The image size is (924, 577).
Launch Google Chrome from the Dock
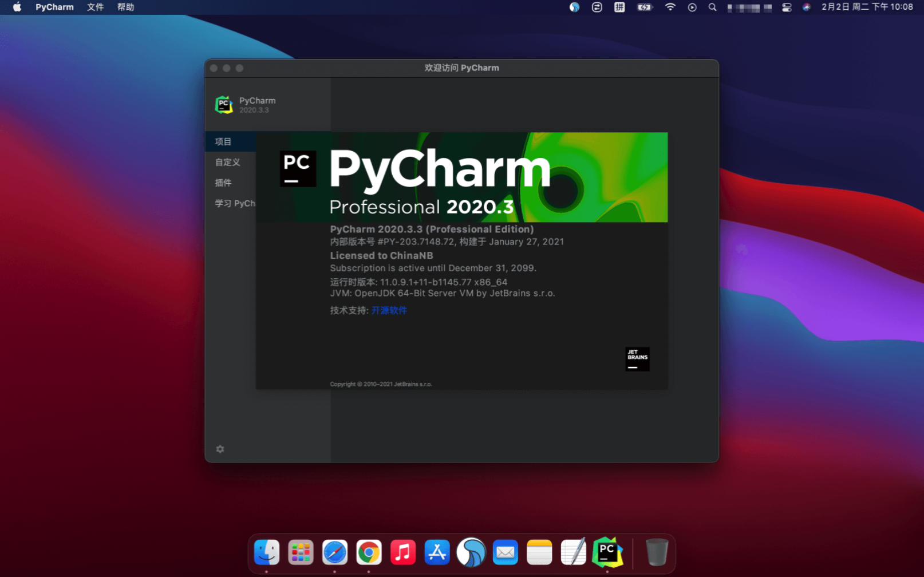[369, 552]
